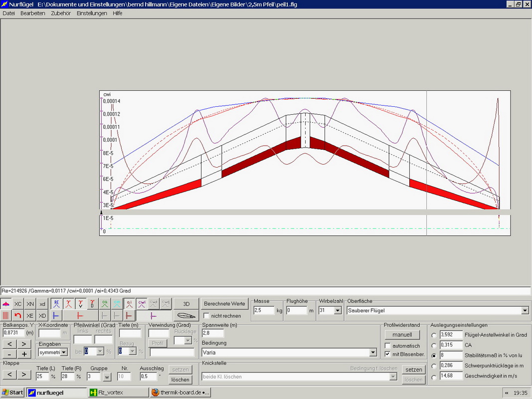Click the Spannweite input field
Viewport: 532px width, 399px height.
[x=213, y=333]
